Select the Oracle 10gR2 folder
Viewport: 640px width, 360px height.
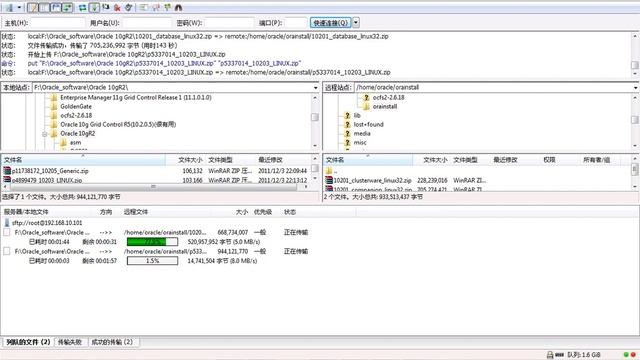click(78, 133)
